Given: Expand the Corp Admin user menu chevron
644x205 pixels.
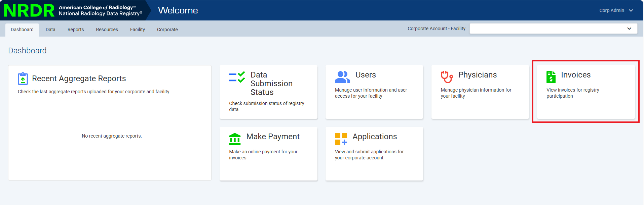Looking at the screenshot, I should point(631,10).
